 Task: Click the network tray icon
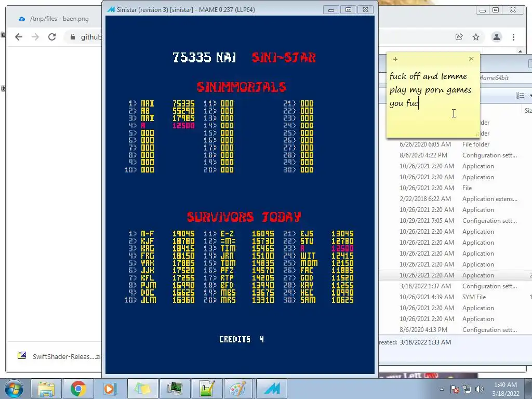click(467, 389)
